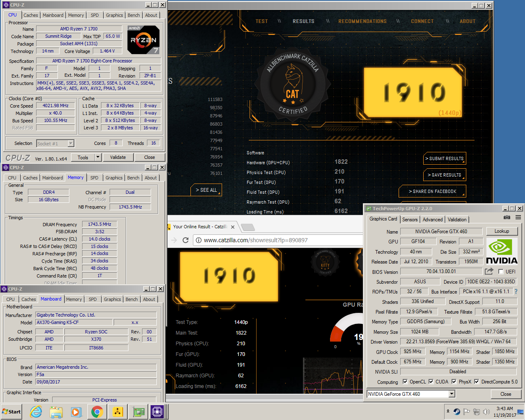Open a new Chrome tab
Screen dimensions: 525x420
pos(248,227)
